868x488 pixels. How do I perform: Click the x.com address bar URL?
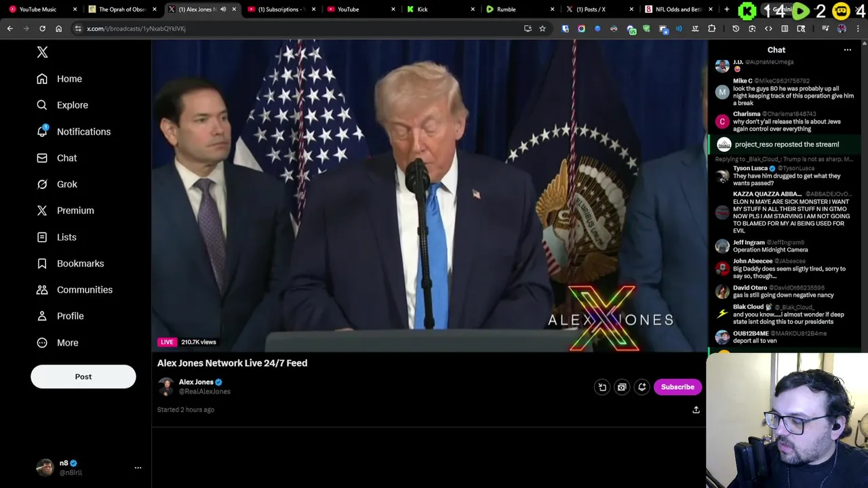[x=136, y=28]
